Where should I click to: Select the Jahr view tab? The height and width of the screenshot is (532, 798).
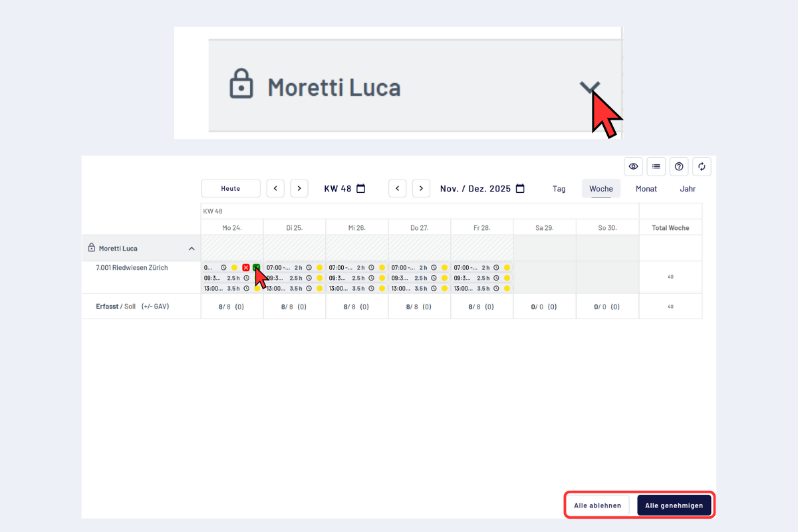click(688, 189)
